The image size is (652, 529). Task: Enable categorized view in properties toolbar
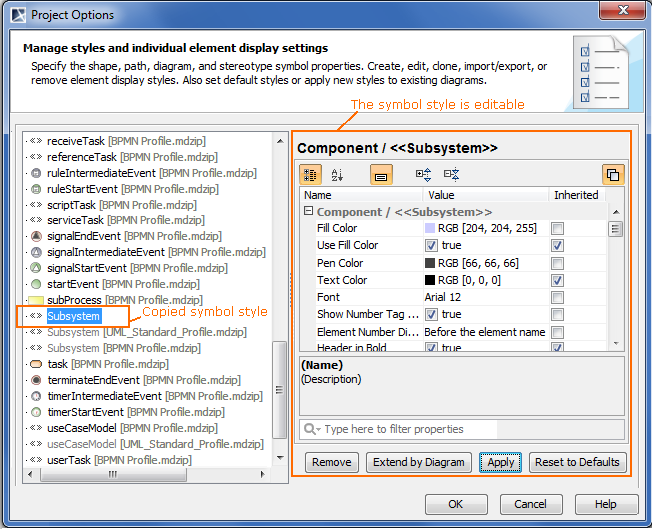pyautogui.click(x=310, y=175)
